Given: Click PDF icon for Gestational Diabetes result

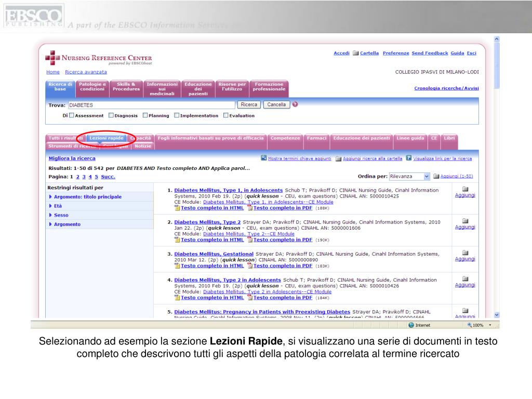Looking at the screenshot, I should tap(250, 265).
